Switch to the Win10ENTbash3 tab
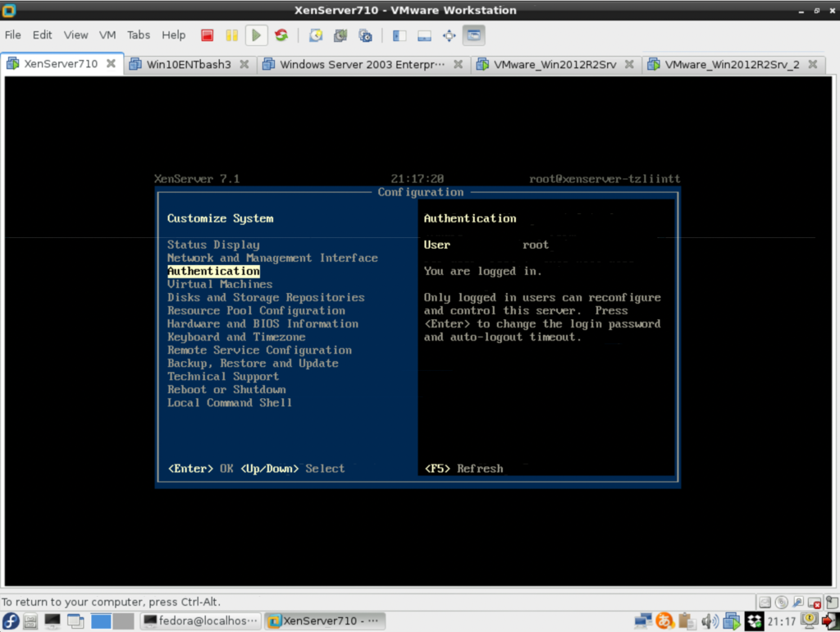Viewport: 840px width, 632px height. click(x=189, y=65)
